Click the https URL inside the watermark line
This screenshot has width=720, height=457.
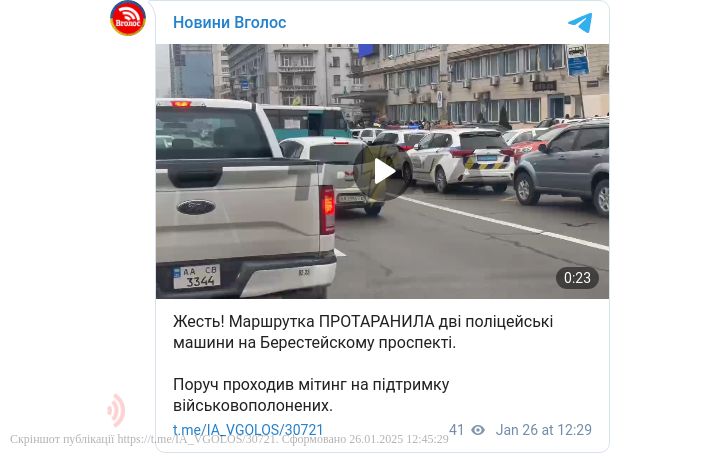(x=197, y=439)
